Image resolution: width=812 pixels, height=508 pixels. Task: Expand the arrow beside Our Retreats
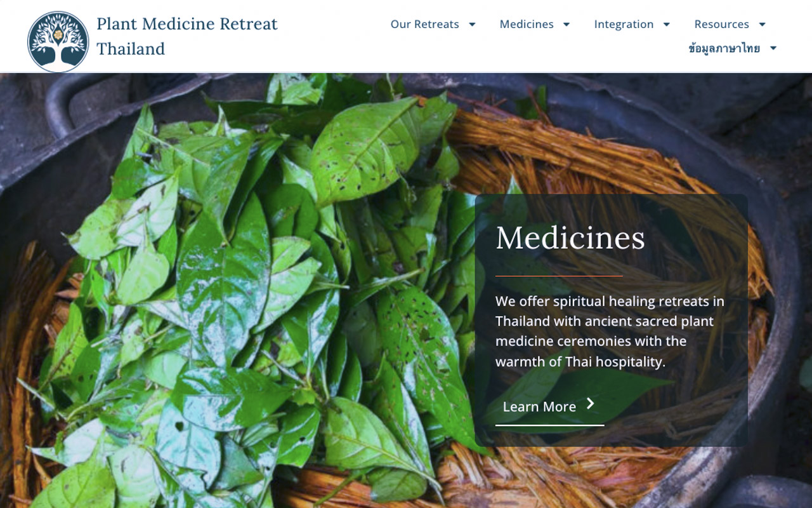pyautogui.click(x=472, y=24)
